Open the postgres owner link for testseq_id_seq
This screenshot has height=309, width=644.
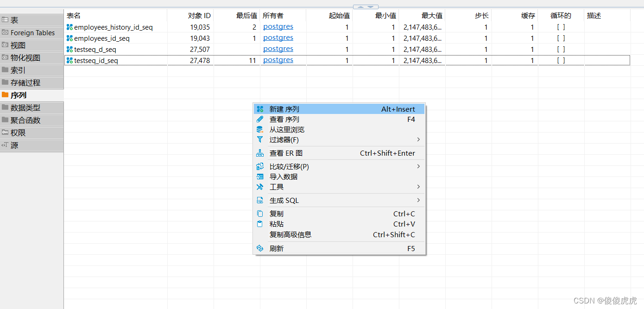(278, 60)
